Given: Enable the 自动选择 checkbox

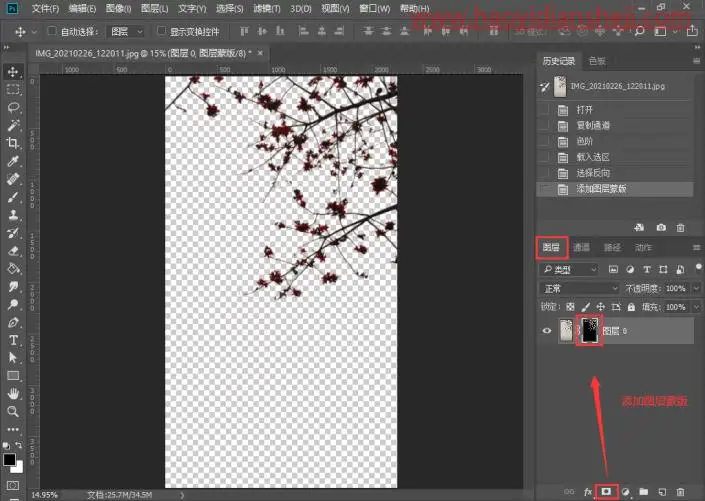Looking at the screenshot, I should click(x=52, y=31).
